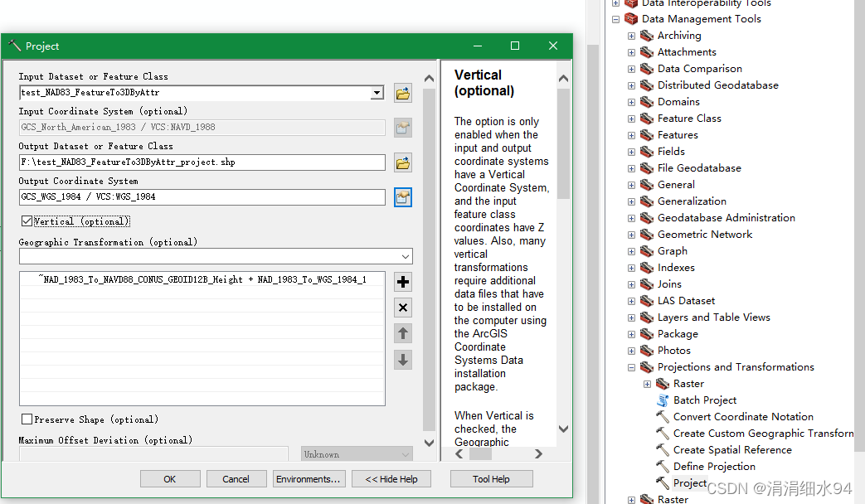The width and height of the screenshot is (865, 504).
Task: Click Fields toolset icon
Action: pos(647,152)
